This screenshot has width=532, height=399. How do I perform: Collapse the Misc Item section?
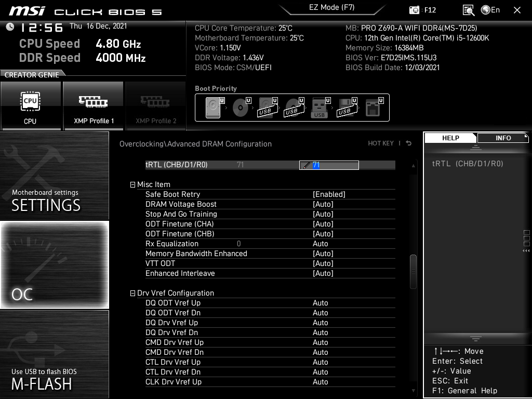point(132,184)
